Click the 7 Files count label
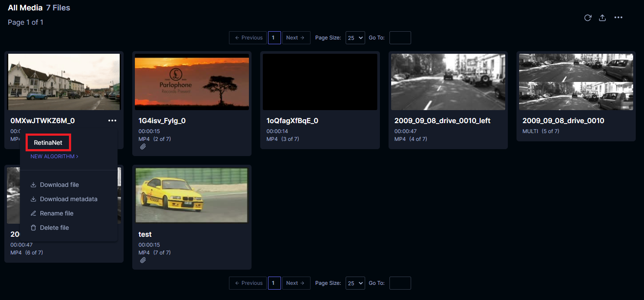 point(58,8)
